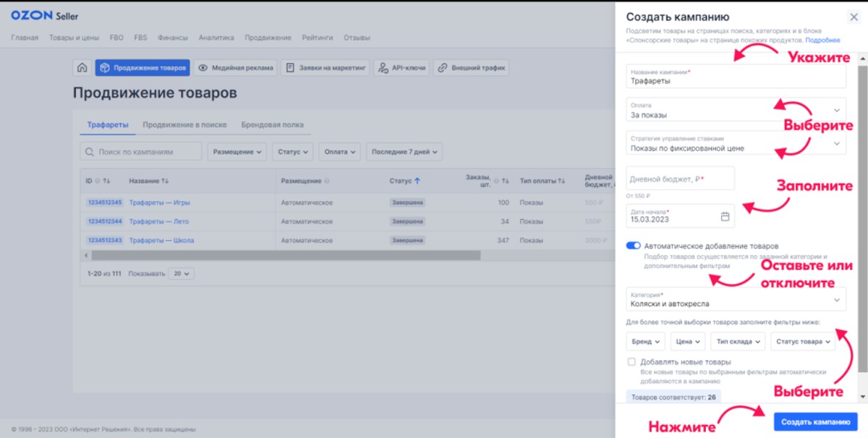
Task: Open Продвижение товаров toolbar button
Action: (142, 68)
